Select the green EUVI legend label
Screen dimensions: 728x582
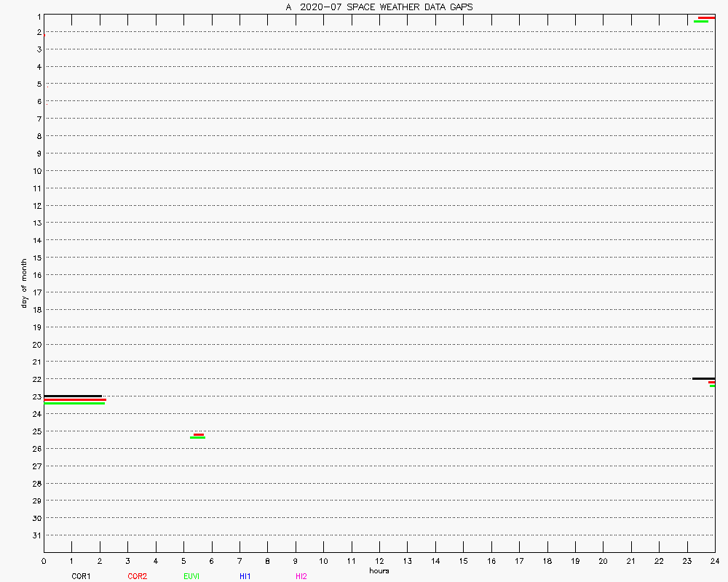coord(191,576)
